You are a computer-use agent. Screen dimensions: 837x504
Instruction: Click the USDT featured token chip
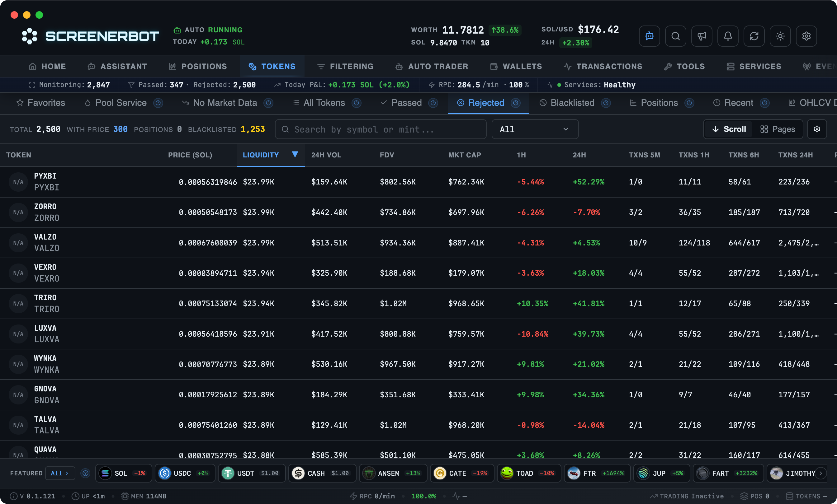pos(251,473)
